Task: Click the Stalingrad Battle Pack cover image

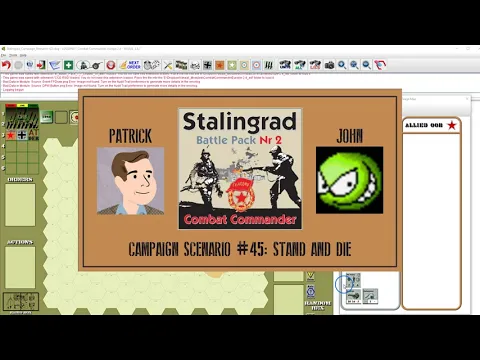Action: (x=240, y=169)
